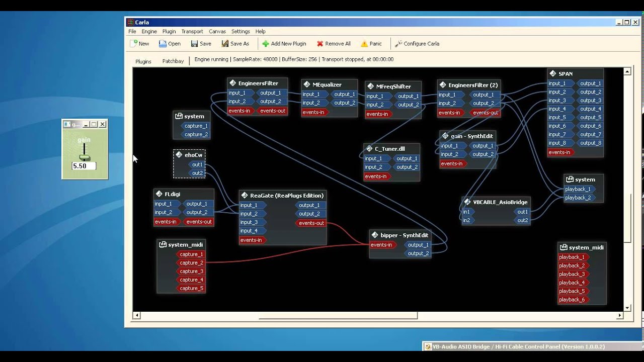
Task: Click the Save disk icon in toolbar
Action: pyautogui.click(x=194, y=44)
